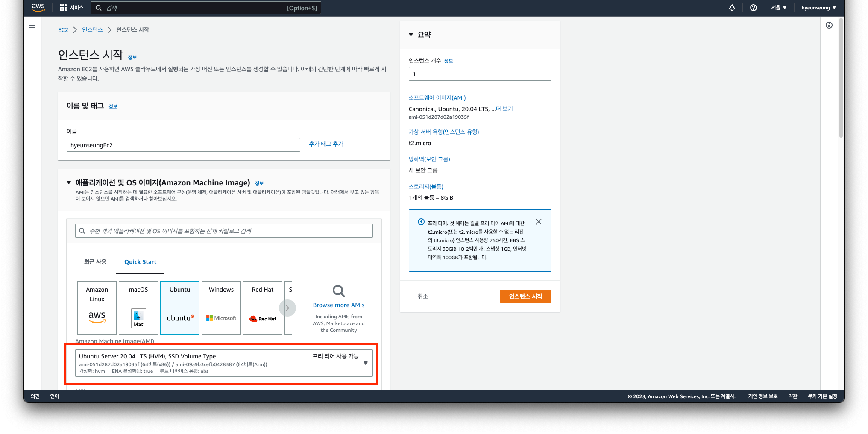The image size is (868, 434).
Task: Click the AMI catalog search field
Action: tap(224, 231)
